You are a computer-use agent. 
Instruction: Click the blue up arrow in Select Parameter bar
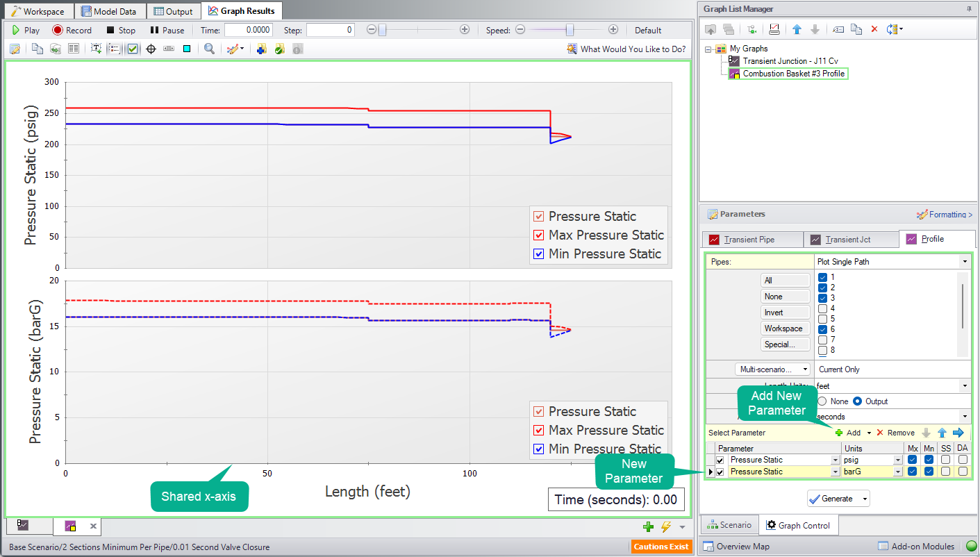[942, 433]
